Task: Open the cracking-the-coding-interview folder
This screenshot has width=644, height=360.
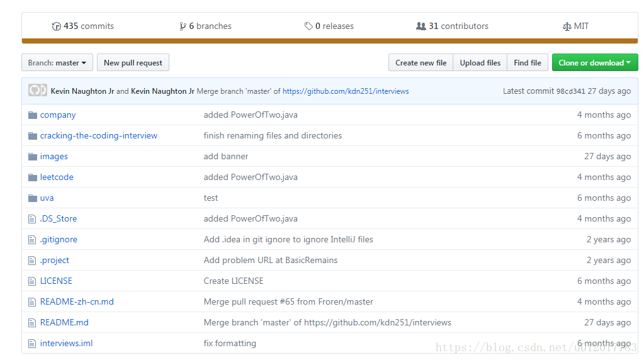Action: [99, 135]
